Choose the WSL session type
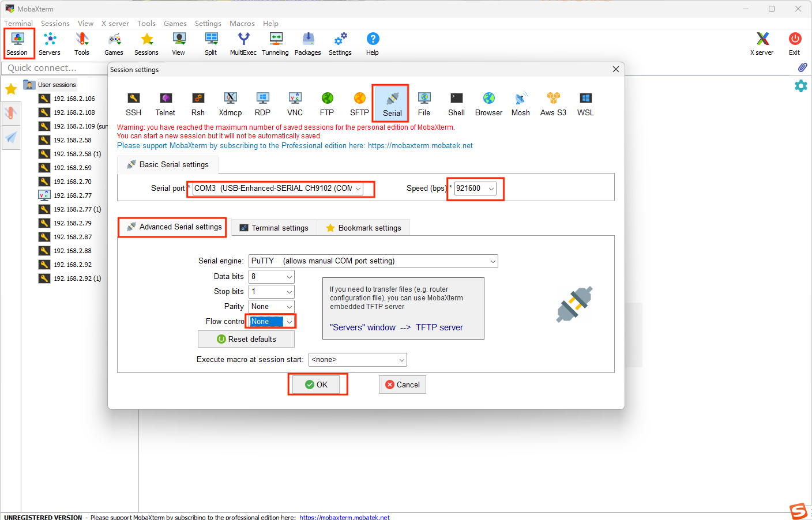812x520 pixels. pos(585,104)
